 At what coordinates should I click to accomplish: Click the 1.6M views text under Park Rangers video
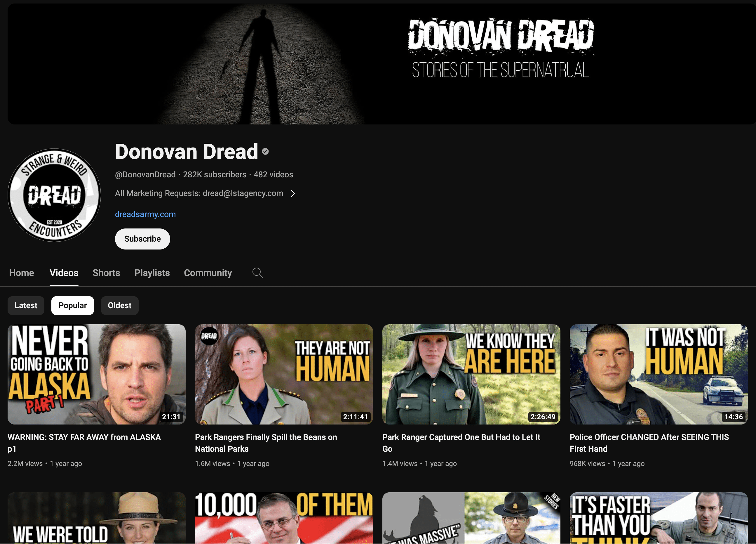[x=212, y=464]
